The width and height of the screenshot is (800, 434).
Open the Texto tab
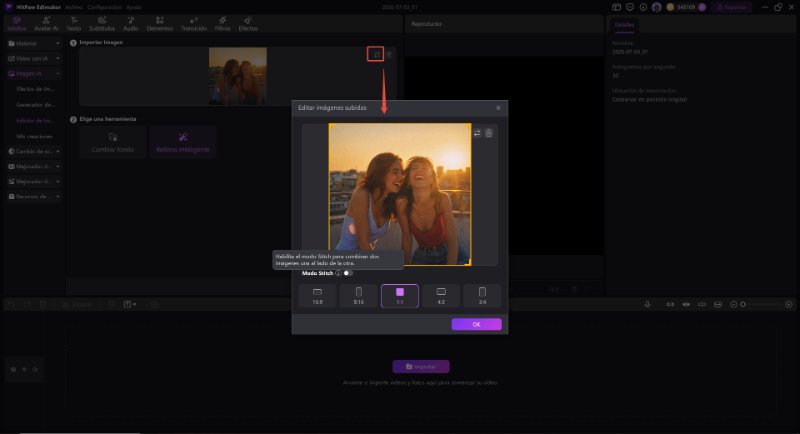(74, 23)
